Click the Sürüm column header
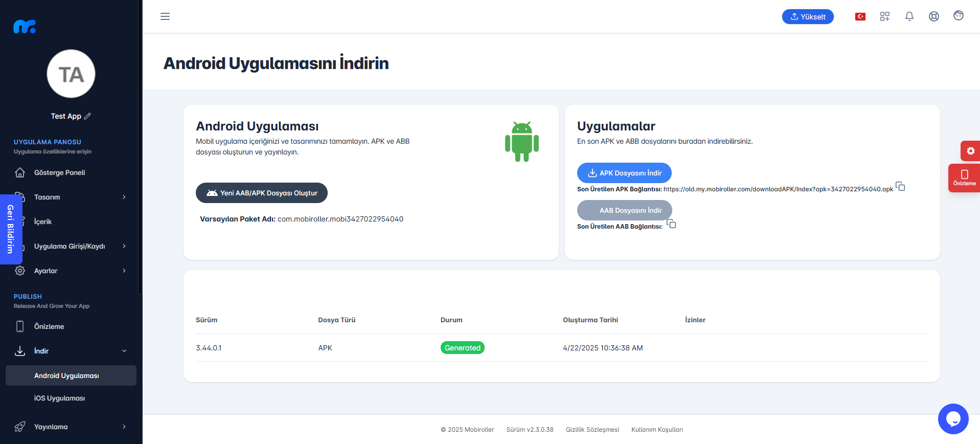The width and height of the screenshot is (980, 444). coord(207,320)
